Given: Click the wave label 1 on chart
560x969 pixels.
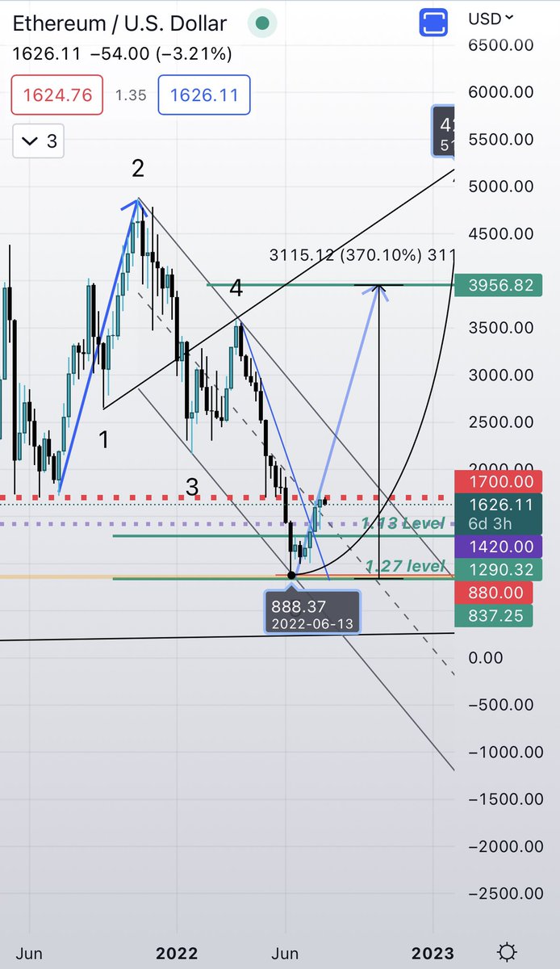Looking at the screenshot, I should 104,439.
